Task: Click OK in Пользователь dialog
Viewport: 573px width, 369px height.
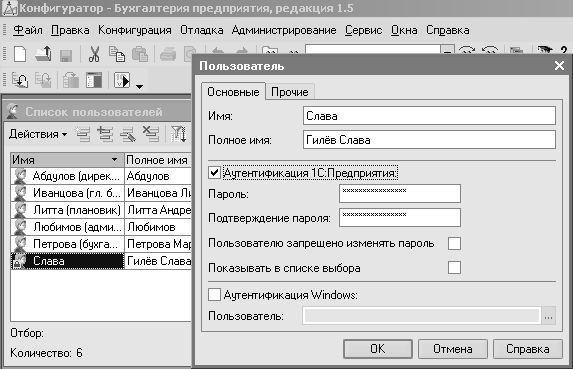Action: tap(378, 349)
